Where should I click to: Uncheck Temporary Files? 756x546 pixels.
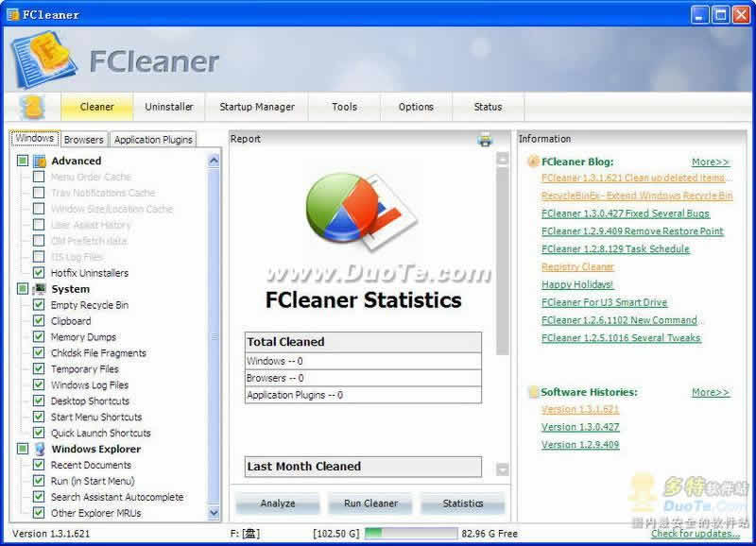pyautogui.click(x=39, y=368)
